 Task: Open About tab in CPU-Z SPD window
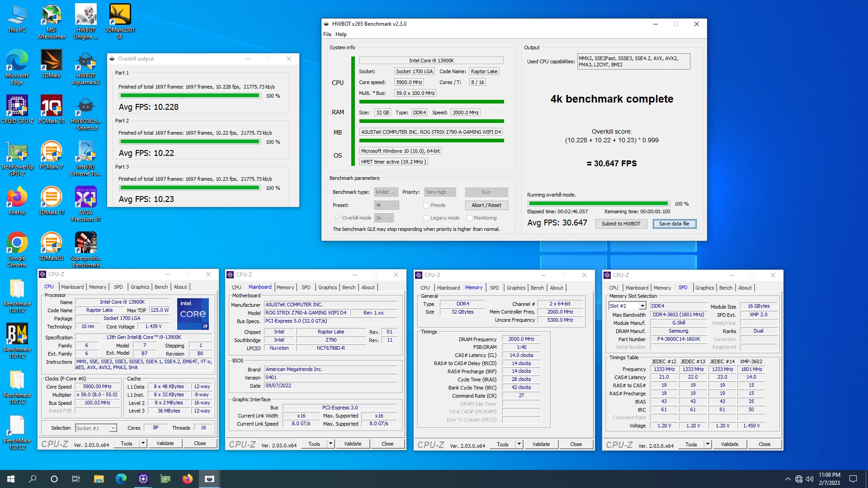click(745, 288)
